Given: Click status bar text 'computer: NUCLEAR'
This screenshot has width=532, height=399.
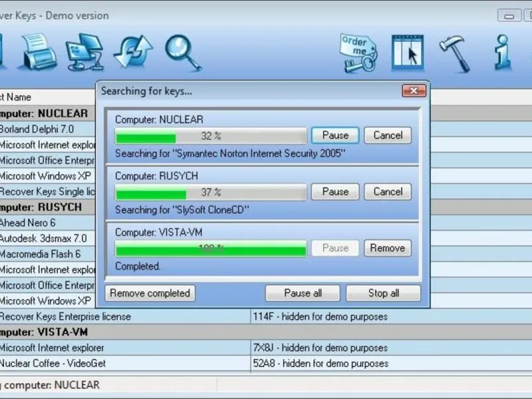Looking at the screenshot, I should coord(52,385).
